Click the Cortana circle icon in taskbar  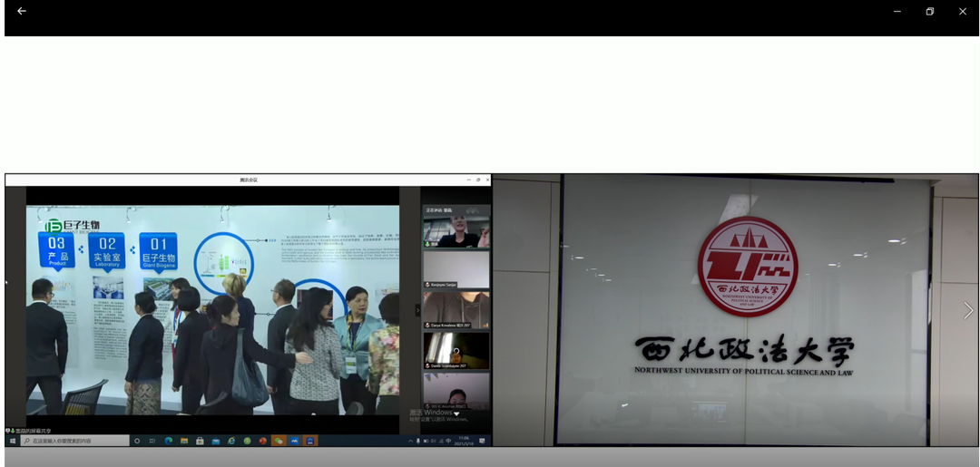pyautogui.click(x=137, y=441)
